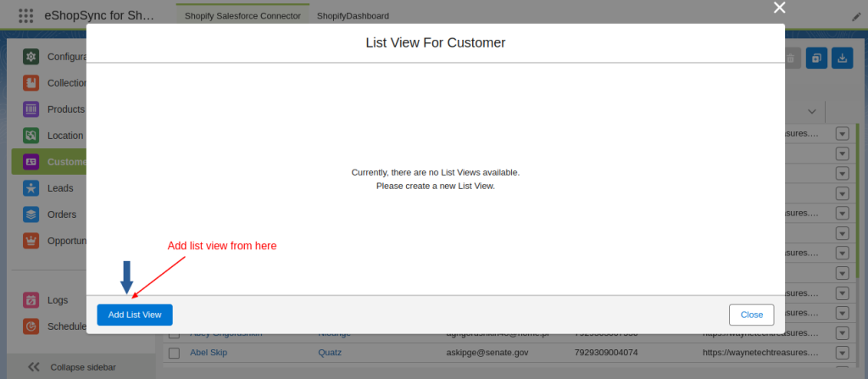Open the app launcher grid icon
This screenshot has width=868, height=379.
coord(26,15)
